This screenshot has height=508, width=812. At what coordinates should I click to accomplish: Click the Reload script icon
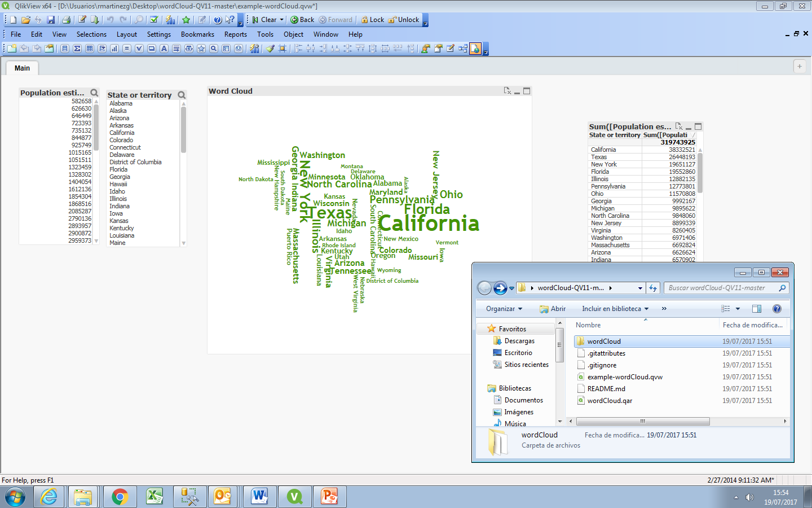(95, 20)
